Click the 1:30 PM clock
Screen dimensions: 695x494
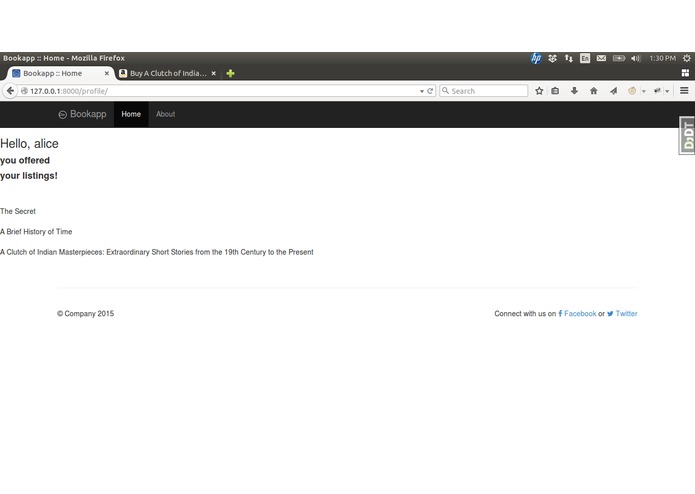point(663,58)
